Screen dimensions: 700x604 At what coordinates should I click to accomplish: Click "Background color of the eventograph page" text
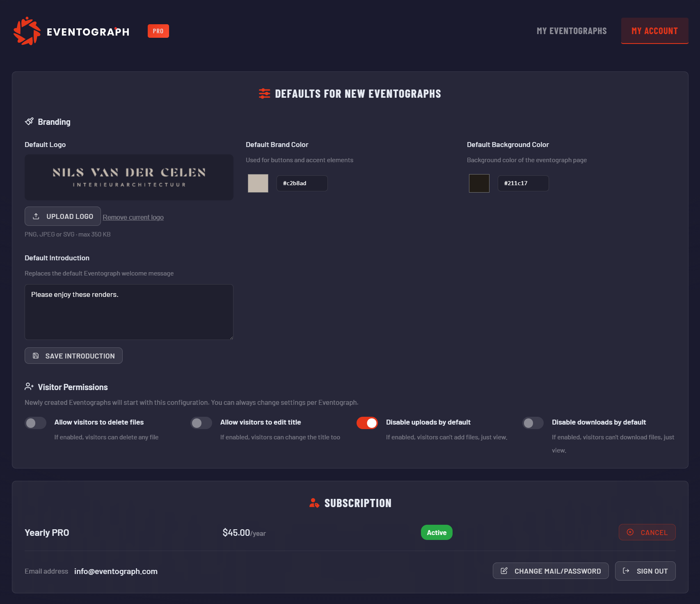tap(527, 160)
